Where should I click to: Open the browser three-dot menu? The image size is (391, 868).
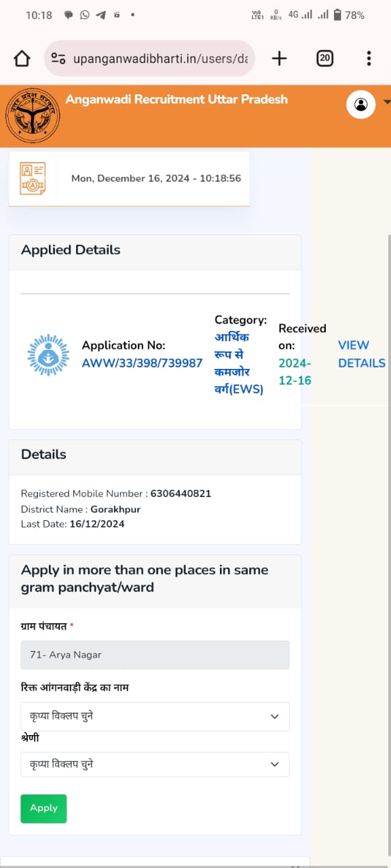coord(369,58)
